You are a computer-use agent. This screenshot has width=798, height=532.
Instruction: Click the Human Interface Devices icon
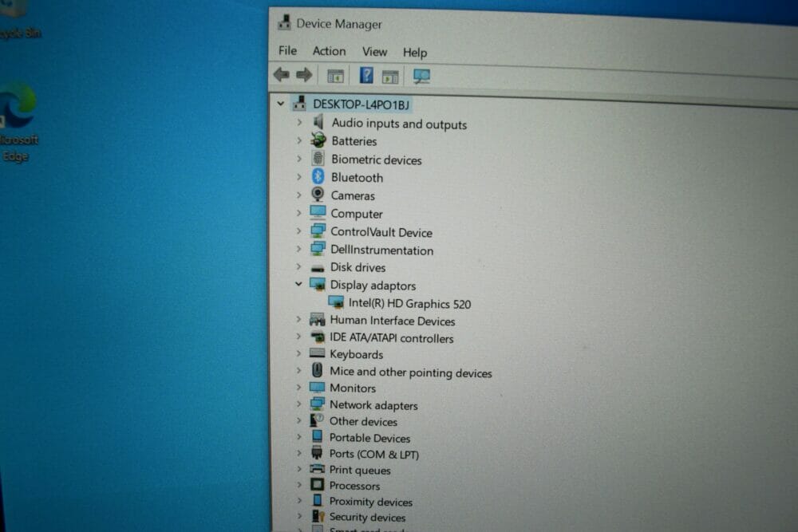[317, 319]
